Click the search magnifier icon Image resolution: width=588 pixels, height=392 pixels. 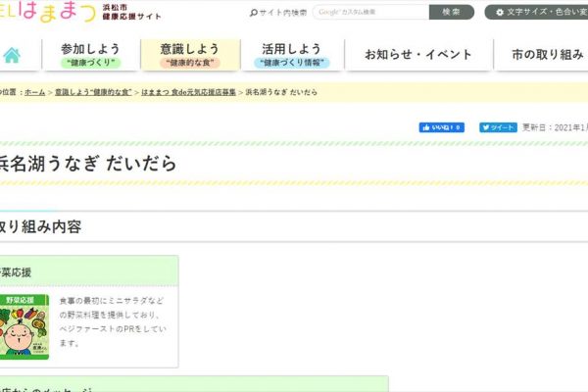coord(255,13)
